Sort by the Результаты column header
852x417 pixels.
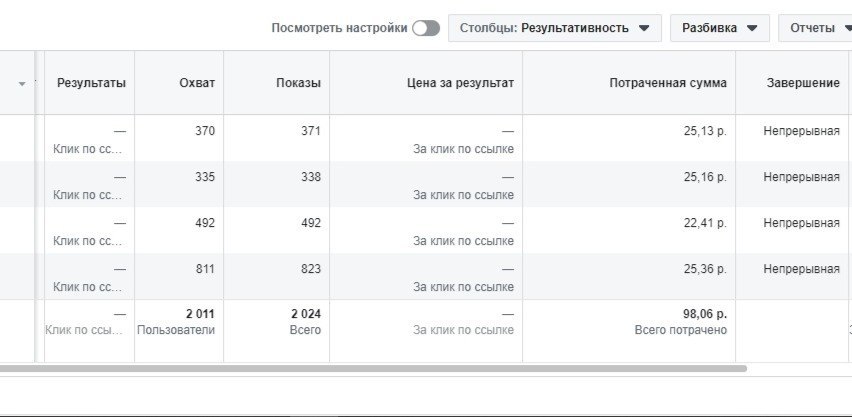91,83
